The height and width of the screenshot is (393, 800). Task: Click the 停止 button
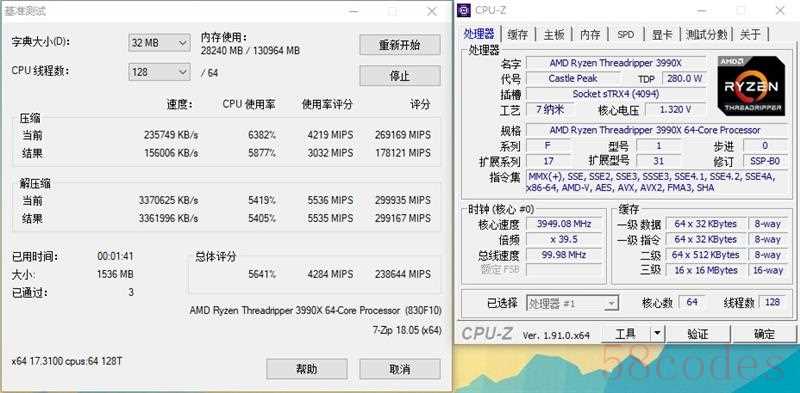pos(399,76)
